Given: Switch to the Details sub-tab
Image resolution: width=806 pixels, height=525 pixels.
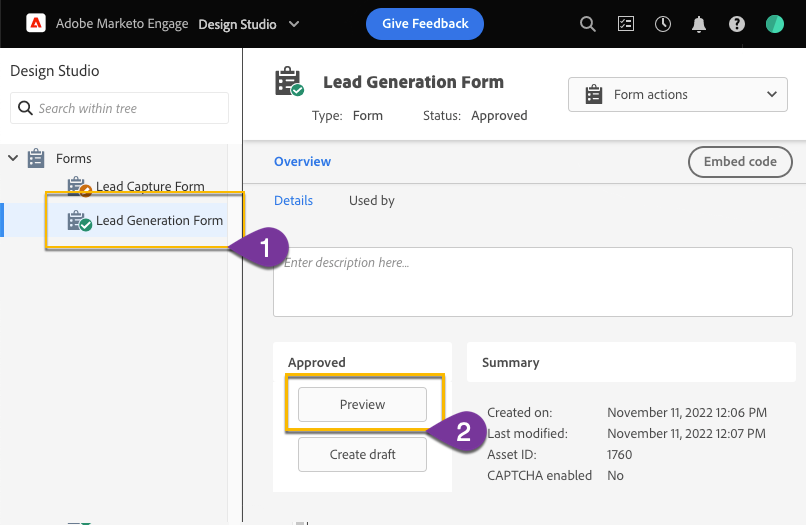Looking at the screenshot, I should click(x=294, y=201).
